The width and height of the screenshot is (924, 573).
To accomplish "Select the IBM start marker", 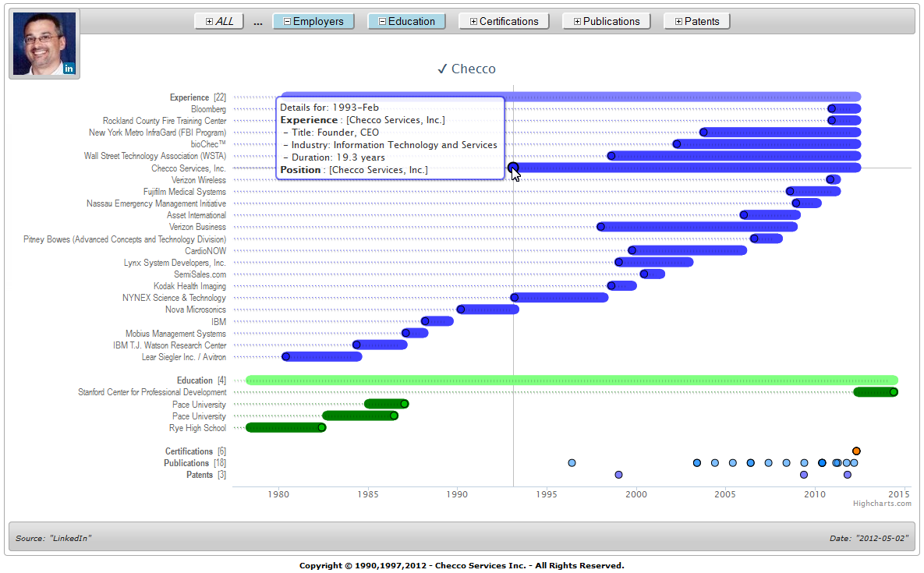I will pyautogui.click(x=425, y=321).
